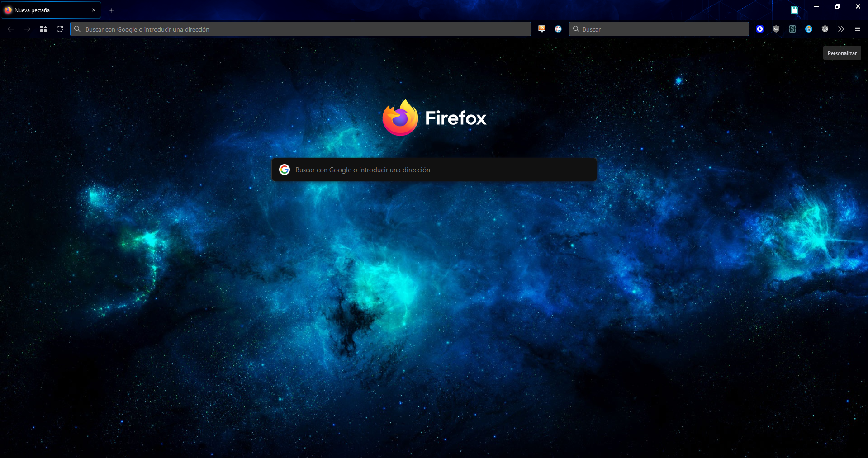
Task: Click the Firefox logo on the page
Action: click(x=400, y=118)
